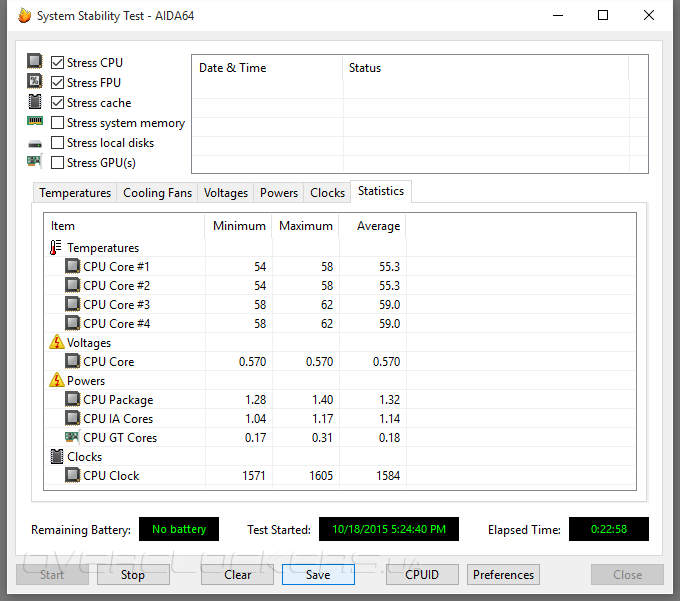Viewport: 680px width, 601px height.
Task: Click the chip icon of CPU Clock row
Action: click(x=72, y=475)
